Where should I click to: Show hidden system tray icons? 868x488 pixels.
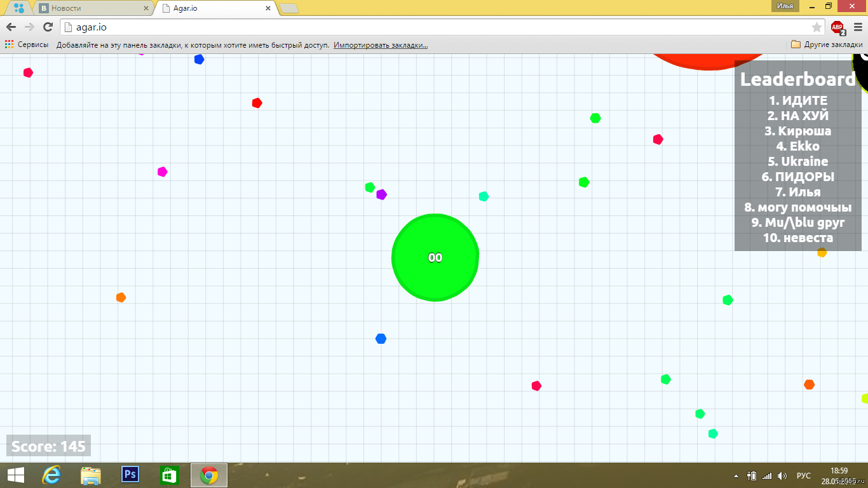736,475
